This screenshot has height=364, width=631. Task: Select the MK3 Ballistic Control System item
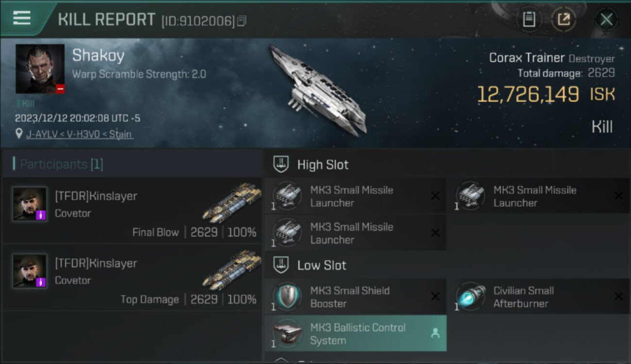pyautogui.click(x=355, y=333)
